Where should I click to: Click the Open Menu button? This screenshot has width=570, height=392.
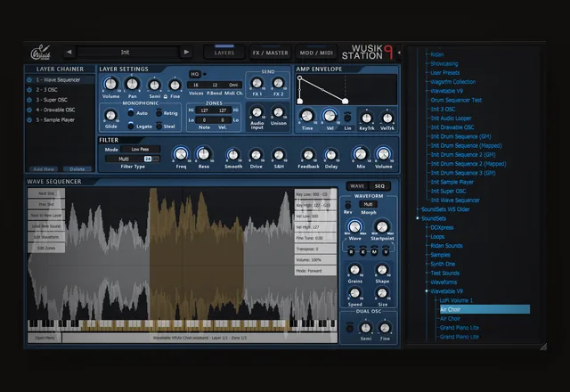pyautogui.click(x=45, y=338)
